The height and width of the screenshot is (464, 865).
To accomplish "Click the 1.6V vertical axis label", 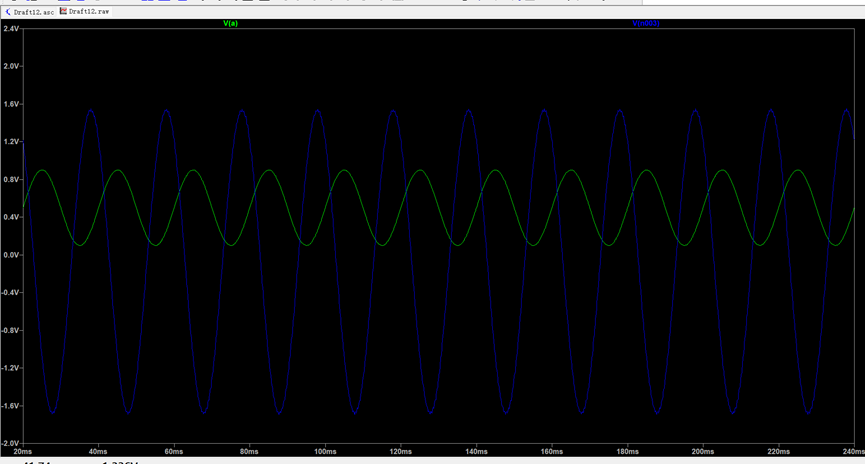I will coord(11,104).
